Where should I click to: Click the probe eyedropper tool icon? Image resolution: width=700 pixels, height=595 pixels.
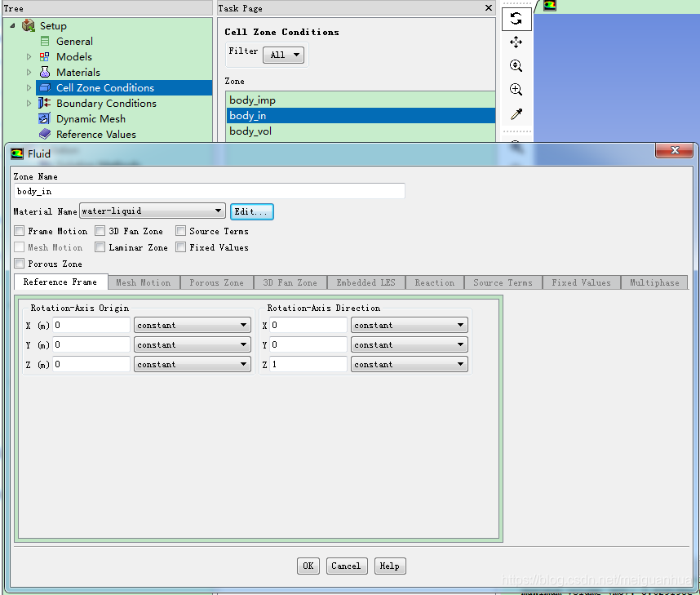coord(516,114)
